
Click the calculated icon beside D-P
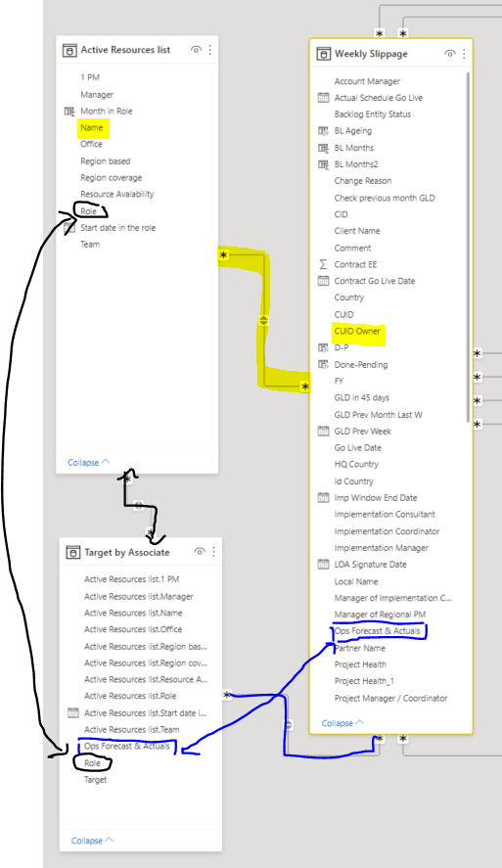323,347
